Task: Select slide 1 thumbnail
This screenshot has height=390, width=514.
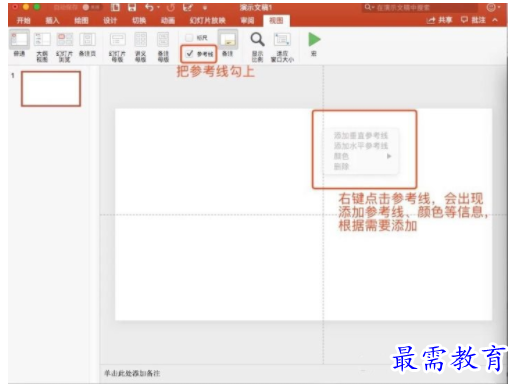Action: click(51, 89)
